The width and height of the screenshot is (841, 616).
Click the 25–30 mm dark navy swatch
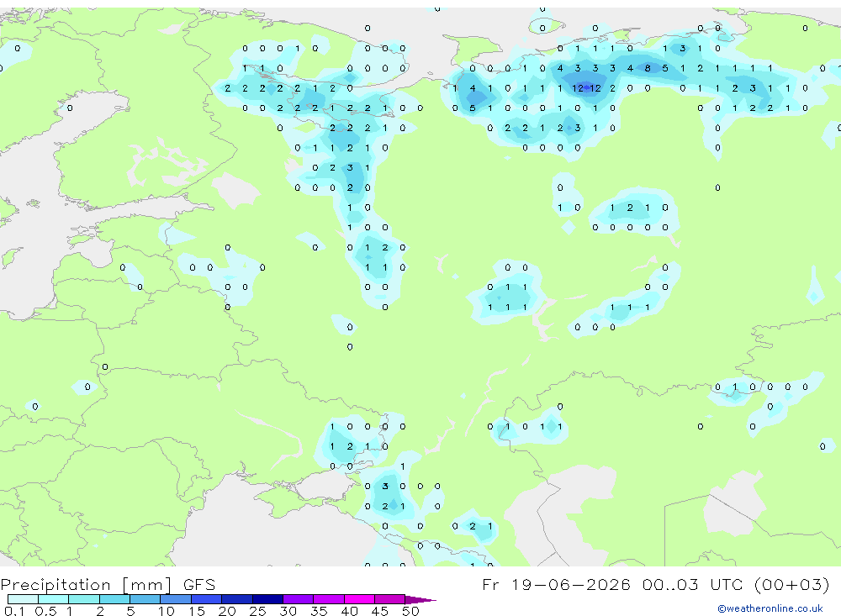click(x=267, y=599)
